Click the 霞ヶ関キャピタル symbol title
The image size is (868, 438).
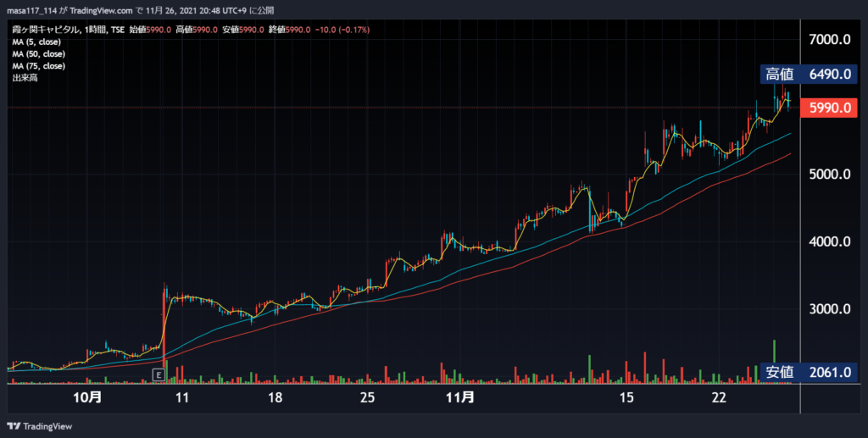[x=47, y=30]
